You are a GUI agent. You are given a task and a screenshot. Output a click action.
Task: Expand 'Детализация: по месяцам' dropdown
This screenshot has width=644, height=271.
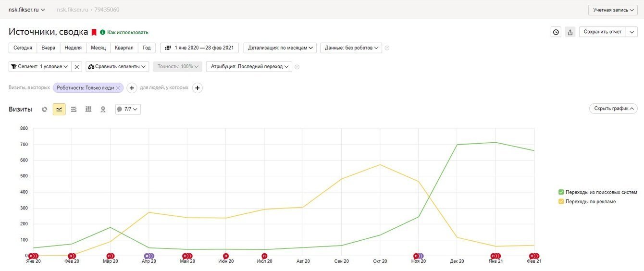click(280, 48)
